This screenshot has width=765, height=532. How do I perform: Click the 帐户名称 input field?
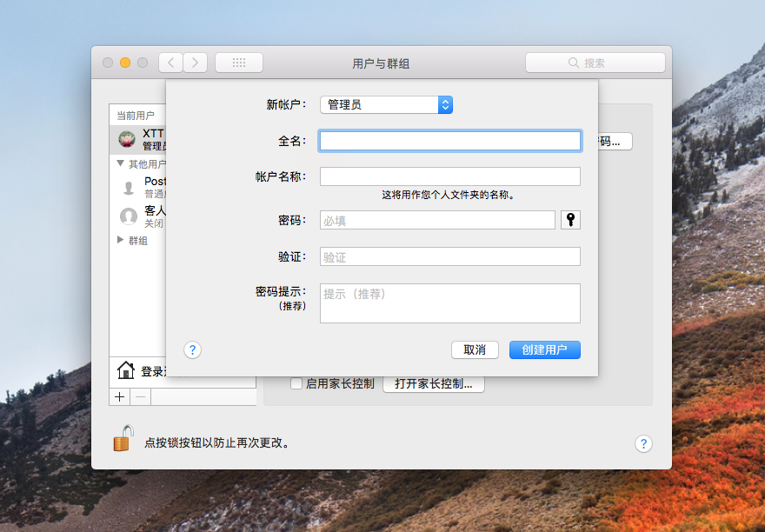tap(449, 176)
